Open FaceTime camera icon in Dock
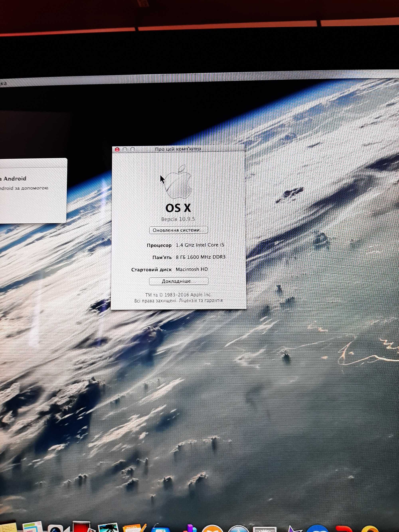The height and width of the screenshot is (532, 399). click(x=58, y=528)
